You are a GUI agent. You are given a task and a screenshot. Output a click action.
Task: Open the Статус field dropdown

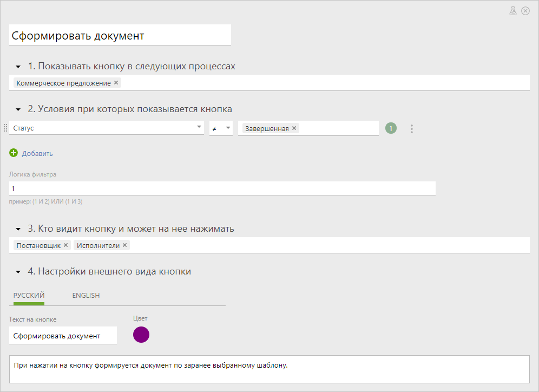point(107,128)
